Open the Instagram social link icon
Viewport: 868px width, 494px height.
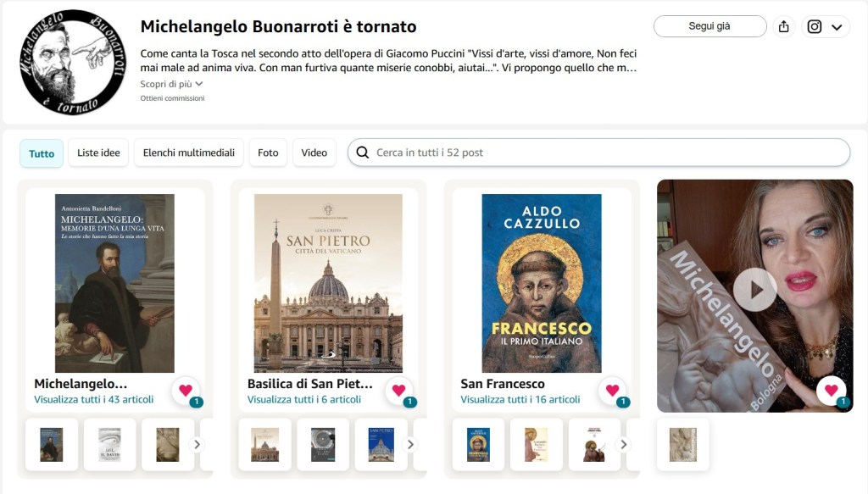815,26
